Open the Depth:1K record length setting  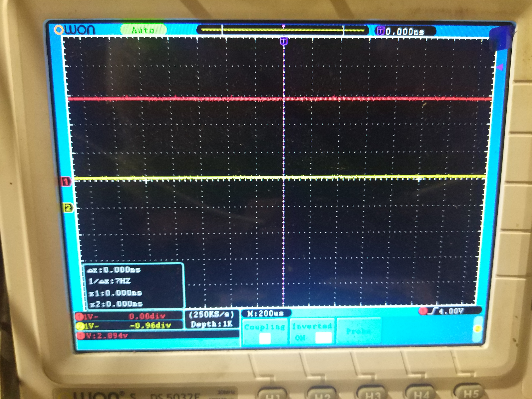point(211,324)
